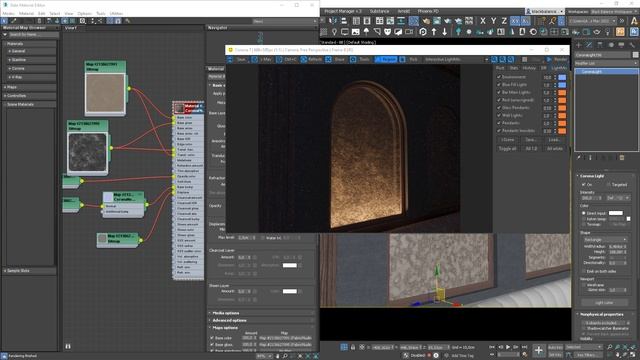The width and height of the screenshot is (640, 360).
Task: Expand the Media options rollout
Action: [261, 313]
